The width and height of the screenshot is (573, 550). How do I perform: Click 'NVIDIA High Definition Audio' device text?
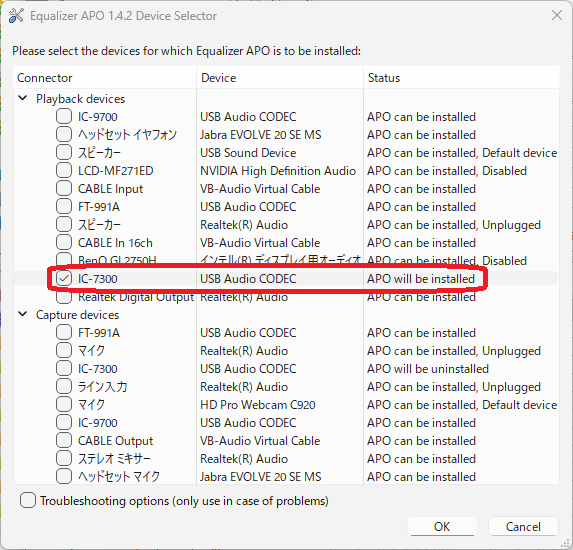(x=278, y=171)
